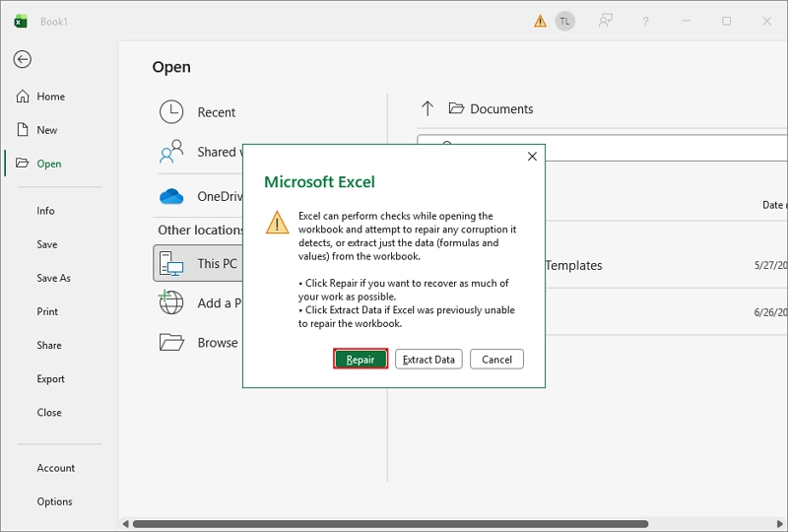Click the Extract Data button
788x532 pixels.
[428, 359]
